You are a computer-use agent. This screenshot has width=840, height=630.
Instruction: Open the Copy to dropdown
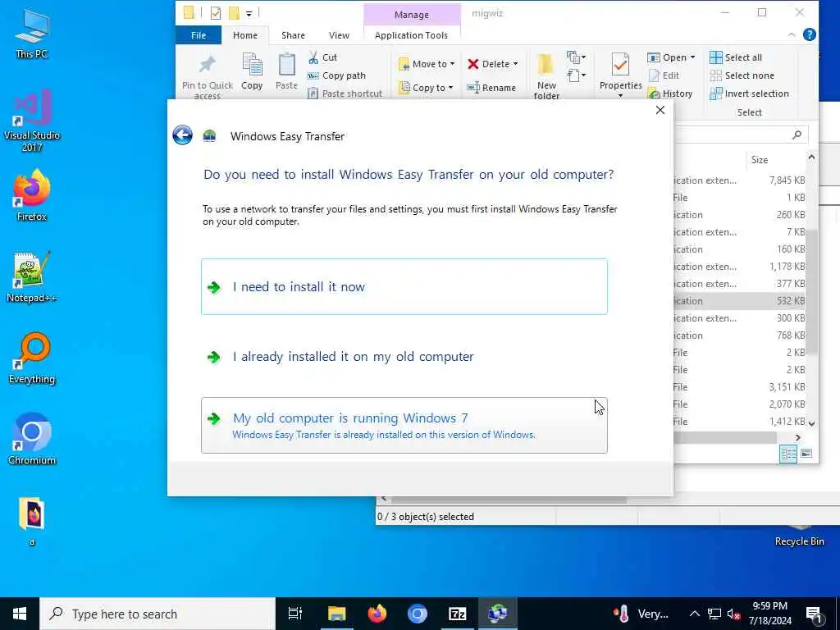[x=427, y=87]
